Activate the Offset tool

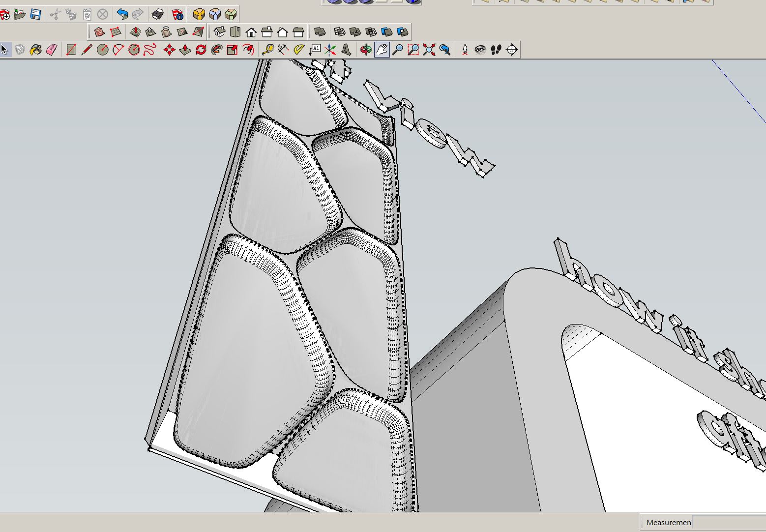[x=248, y=50]
